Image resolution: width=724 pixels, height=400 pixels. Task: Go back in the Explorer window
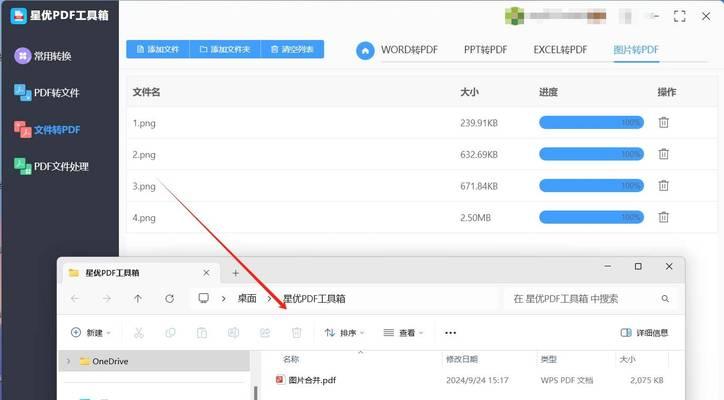[75, 299]
